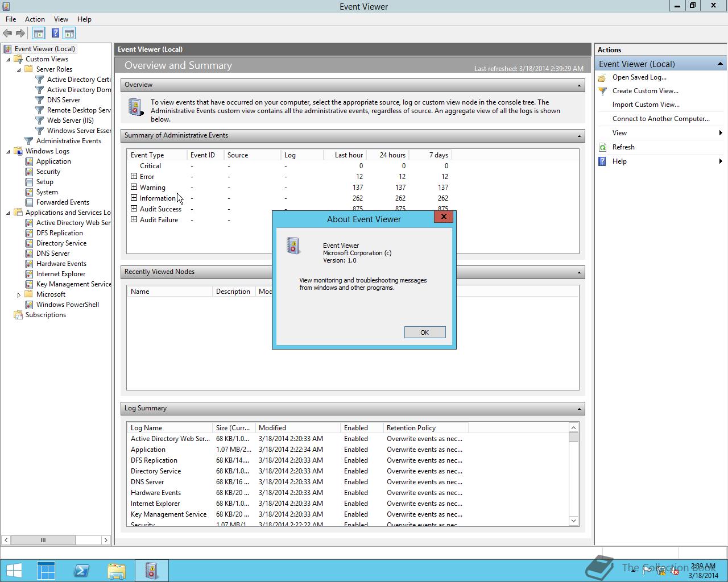Select Subscriptions node in tree
Image resolution: width=728 pixels, height=582 pixels.
[x=45, y=315]
